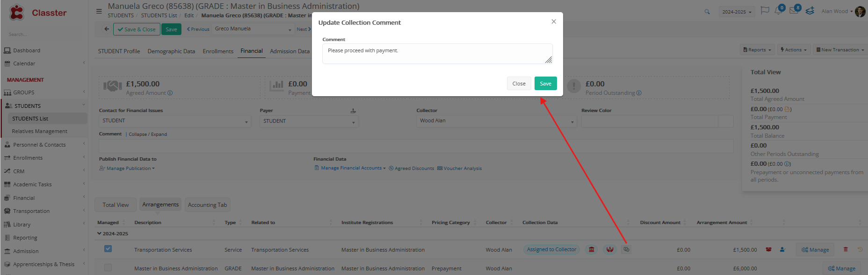
Task: Click into the Comment text area
Action: [x=437, y=54]
